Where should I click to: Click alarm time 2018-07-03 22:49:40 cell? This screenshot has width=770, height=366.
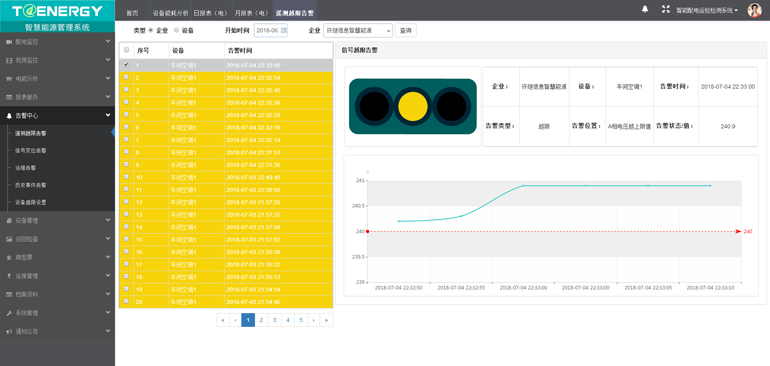(278, 177)
